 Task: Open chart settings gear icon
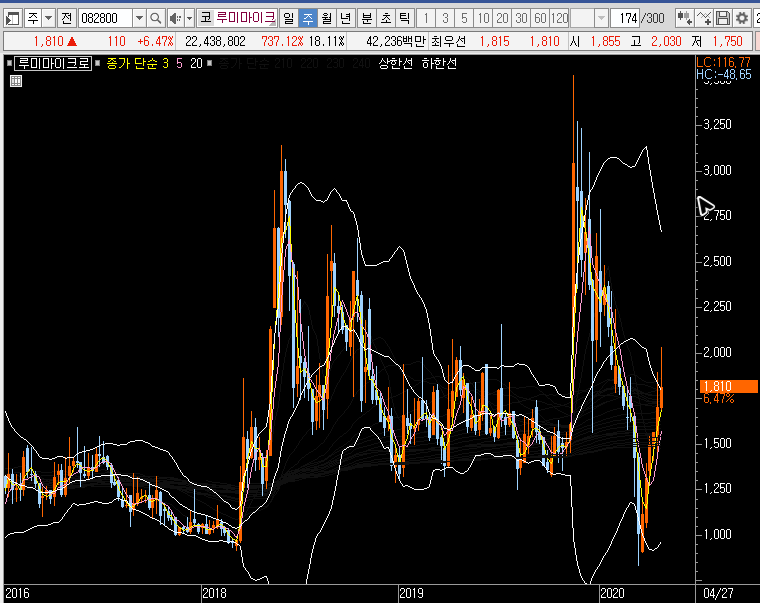[x=742, y=19]
